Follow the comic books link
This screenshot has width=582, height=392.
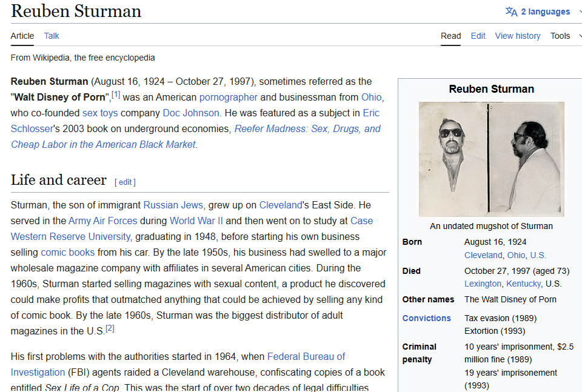[x=67, y=253]
